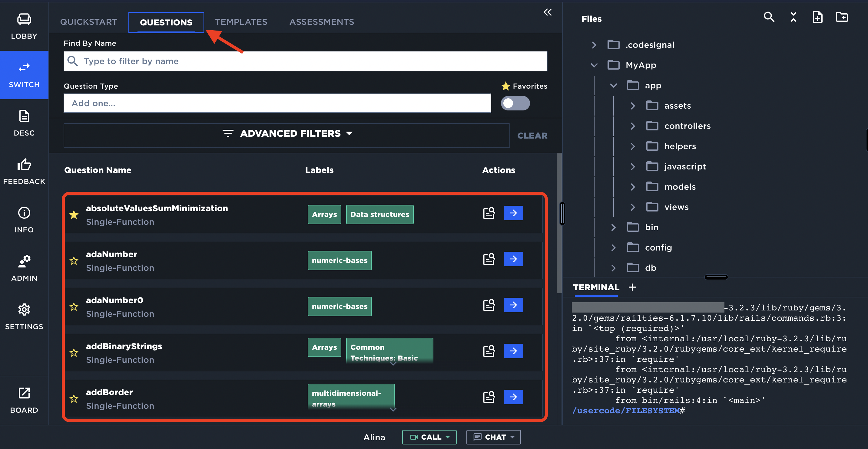This screenshot has width=868, height=449.
Task: Grab the vertical panel splitter handle
Action: (562, 213)
